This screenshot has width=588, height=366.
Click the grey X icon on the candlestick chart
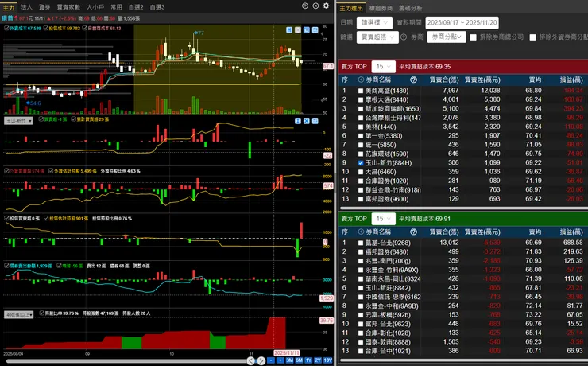click(298, 30)
